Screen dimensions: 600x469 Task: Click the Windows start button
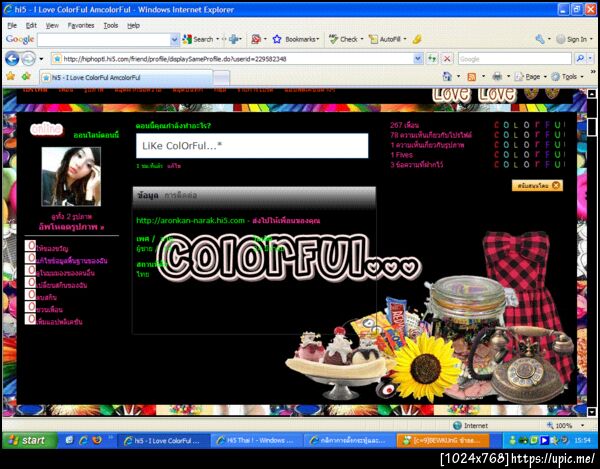click(29, 440)
